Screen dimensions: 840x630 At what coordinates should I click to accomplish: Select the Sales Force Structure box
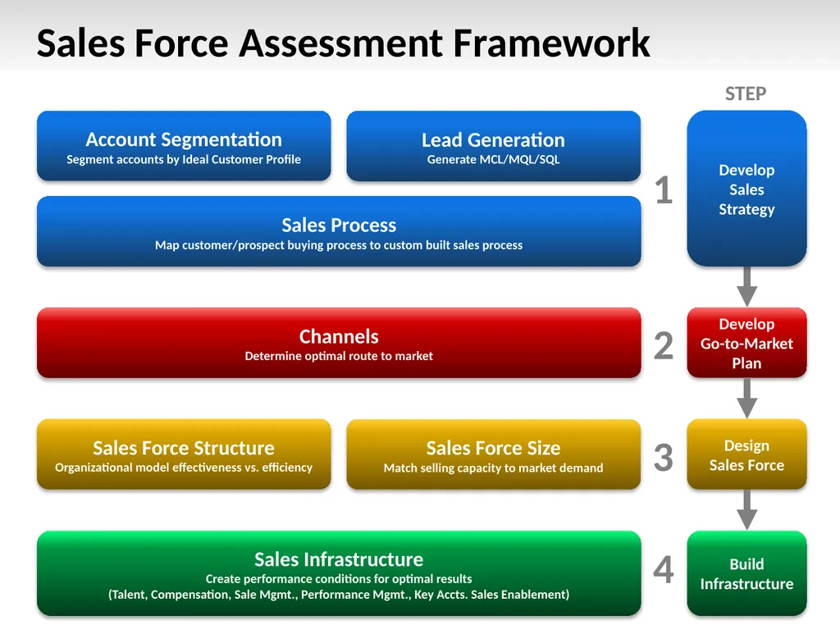pos(182,454)
